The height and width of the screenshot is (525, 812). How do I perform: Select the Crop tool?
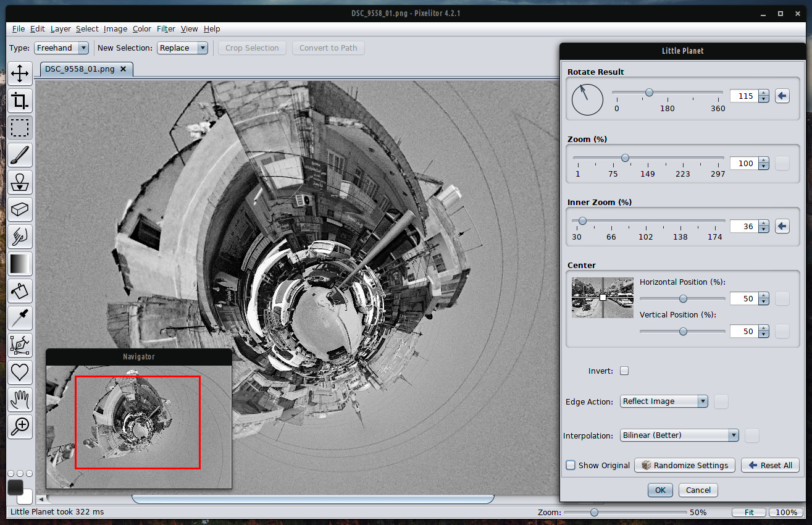[20, 101]
